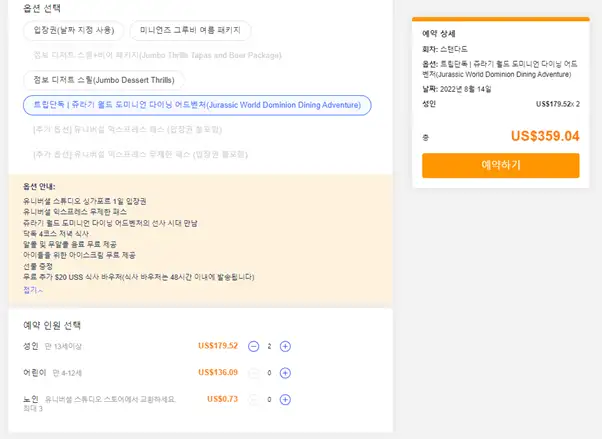Pick the 점보 디저트 스릴 (Jumbo Dessert Thrills) option
This screenshot has height=439, width=602.
[x=104, y=80]
